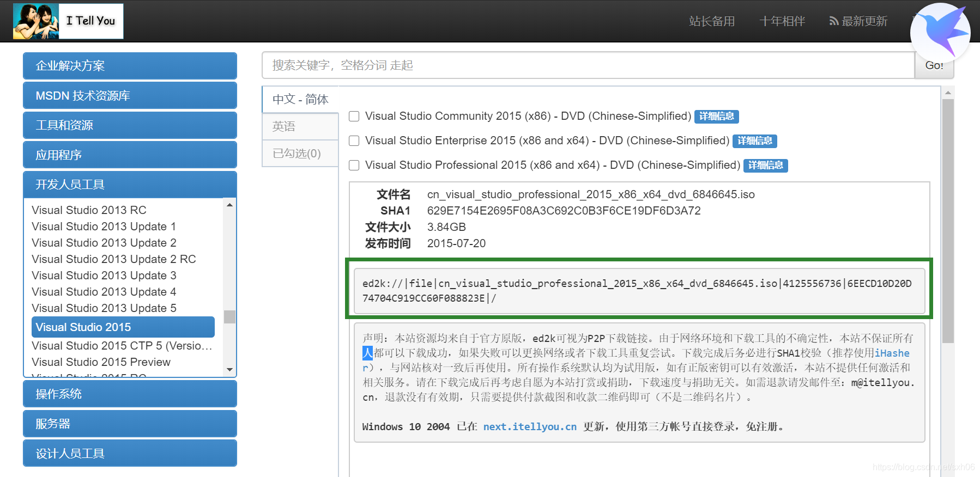Click the Visual Studio Community 2015 title text
980x477 pixels.
coord(528,116)
